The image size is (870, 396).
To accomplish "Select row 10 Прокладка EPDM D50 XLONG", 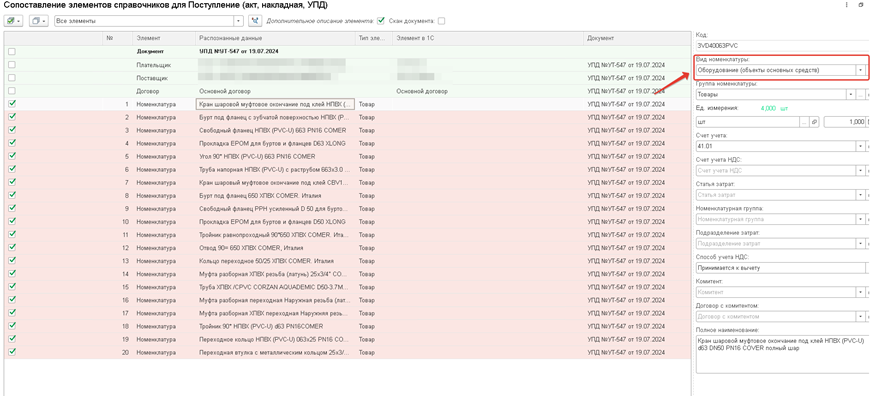I will click(x=348, y=221).
